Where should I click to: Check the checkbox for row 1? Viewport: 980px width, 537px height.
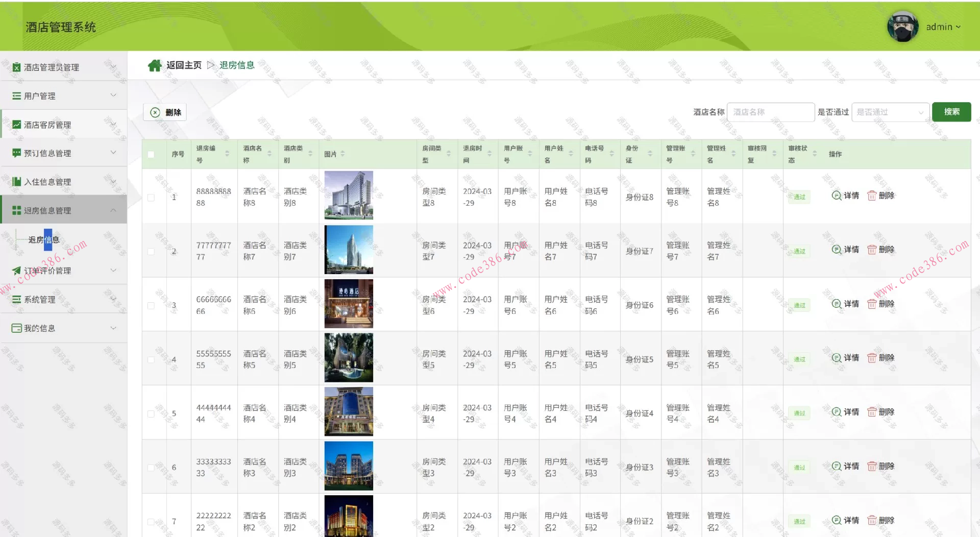point(151,198)
